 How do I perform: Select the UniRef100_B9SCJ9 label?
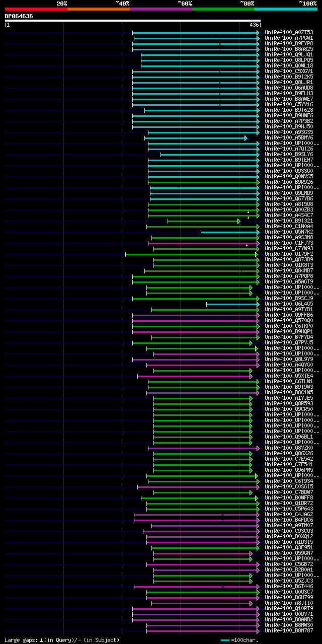click(x=289, y=299)
